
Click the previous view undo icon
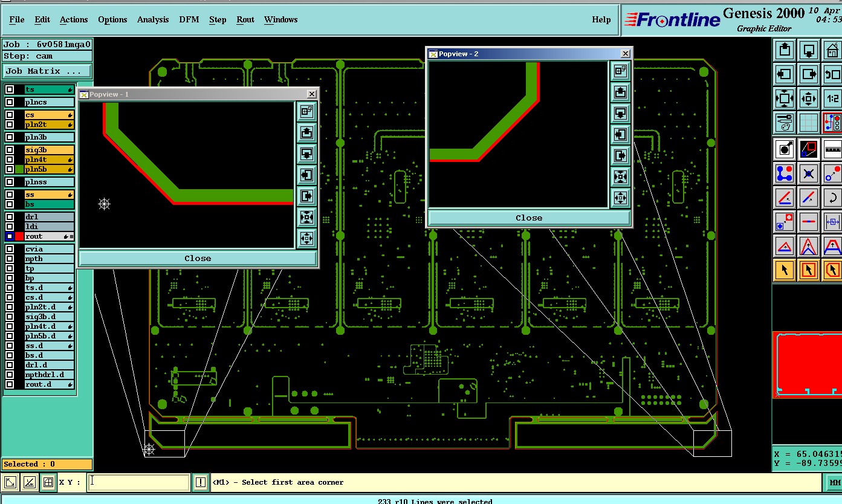[832, 74]
